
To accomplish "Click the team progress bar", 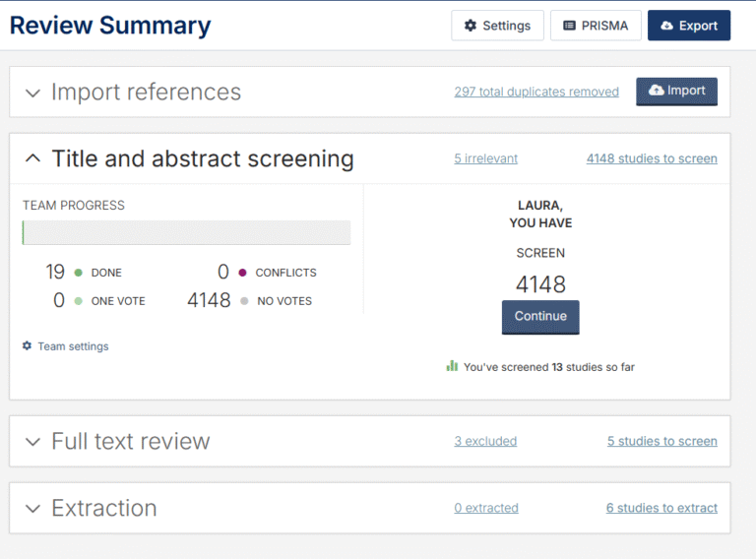I will [x=187, y=232].
